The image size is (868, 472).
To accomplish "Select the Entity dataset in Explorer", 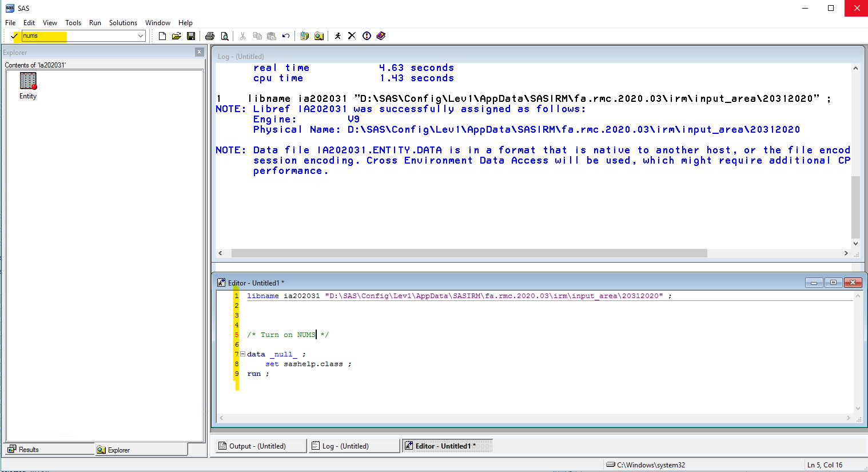I will point(28,86).
